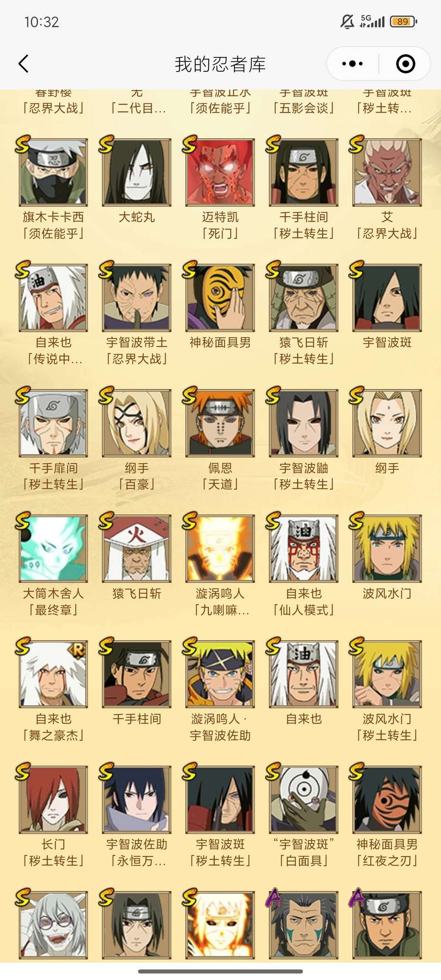Choose 长门「秽土转生」red-haired portrait
441x980 pixels.
[x=53, y=799]
